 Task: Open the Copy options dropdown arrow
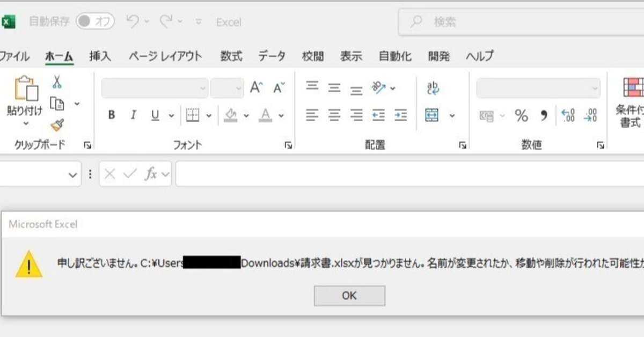77,104
